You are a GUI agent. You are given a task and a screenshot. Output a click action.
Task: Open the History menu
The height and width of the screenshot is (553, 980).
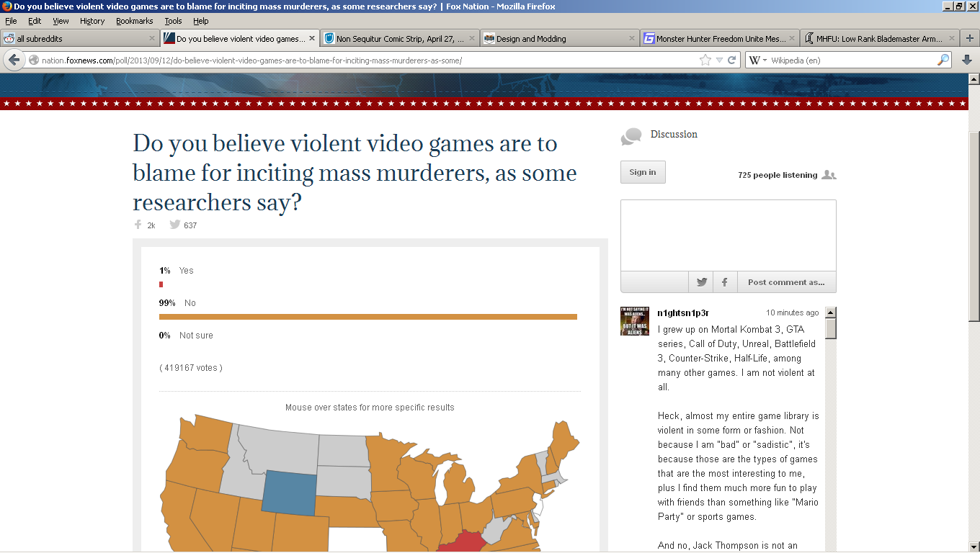92,21
